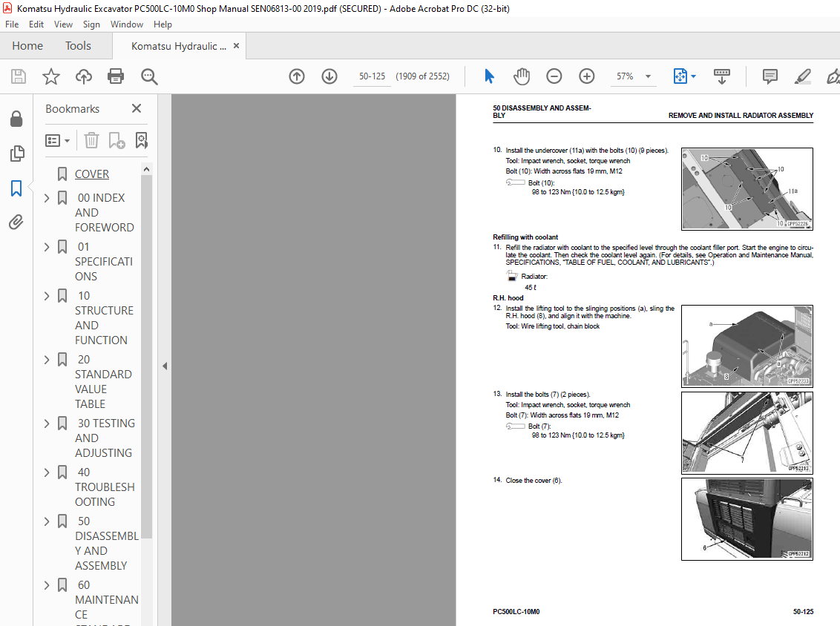Open the 30 TESTING AND ADJUSTING bookmark

point(105,438)
